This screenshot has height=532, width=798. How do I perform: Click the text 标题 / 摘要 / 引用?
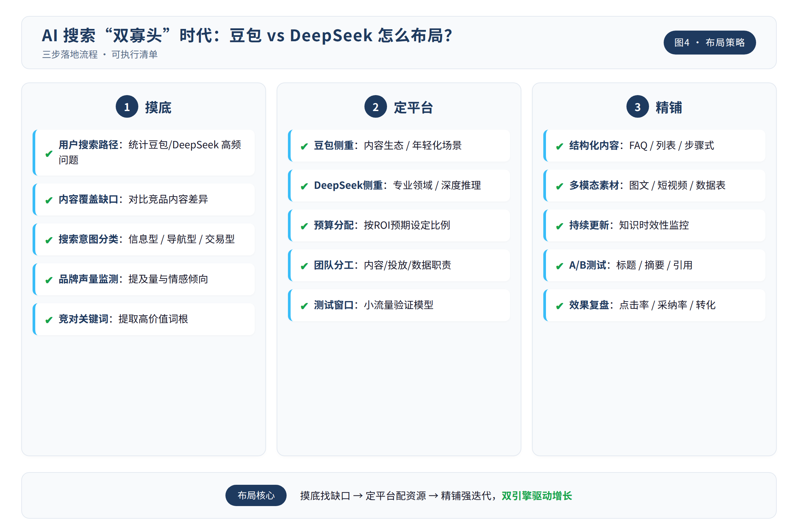point(654,265)
